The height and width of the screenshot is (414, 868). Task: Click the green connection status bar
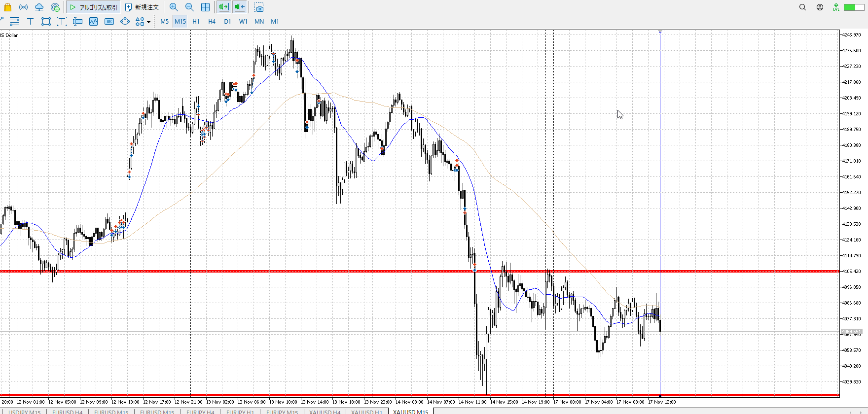click(x=853, y=7)
